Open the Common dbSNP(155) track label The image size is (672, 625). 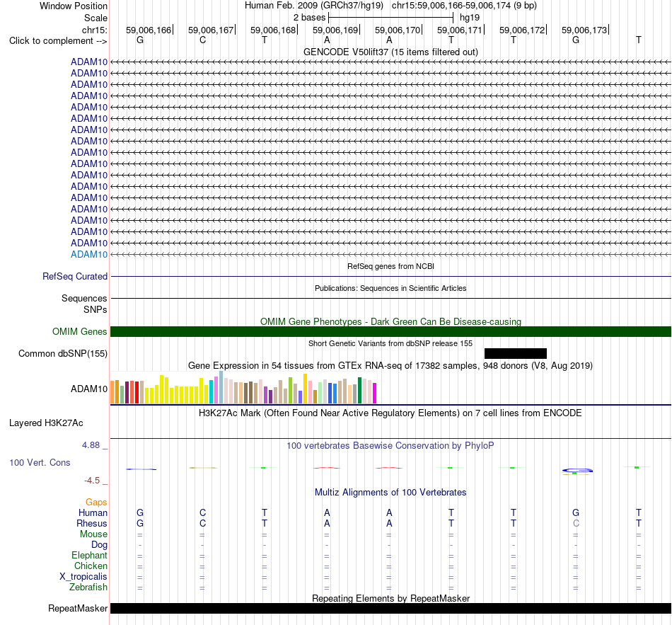[63, 353]
